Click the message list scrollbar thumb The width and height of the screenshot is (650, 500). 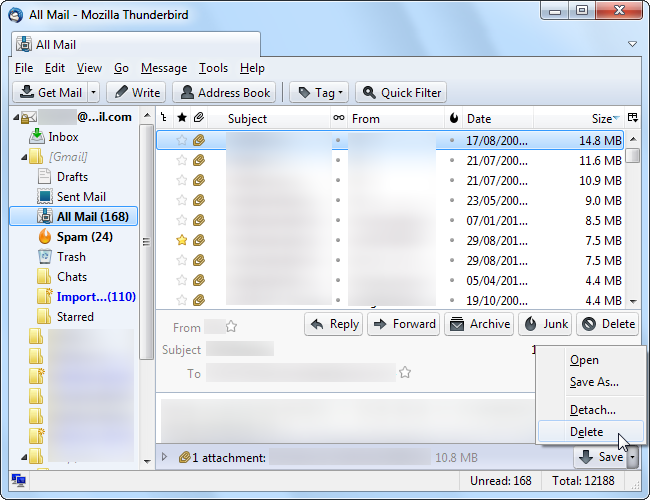point(633,155)
